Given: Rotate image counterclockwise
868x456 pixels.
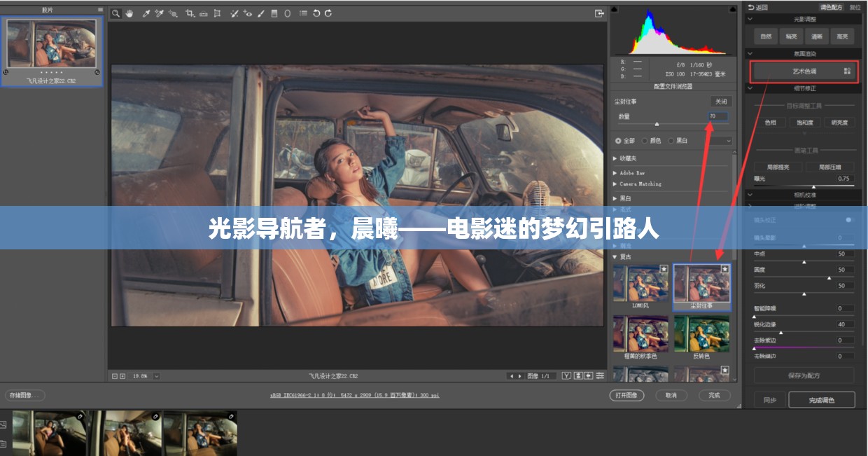Looking at the screenshot, I should 316,13.
